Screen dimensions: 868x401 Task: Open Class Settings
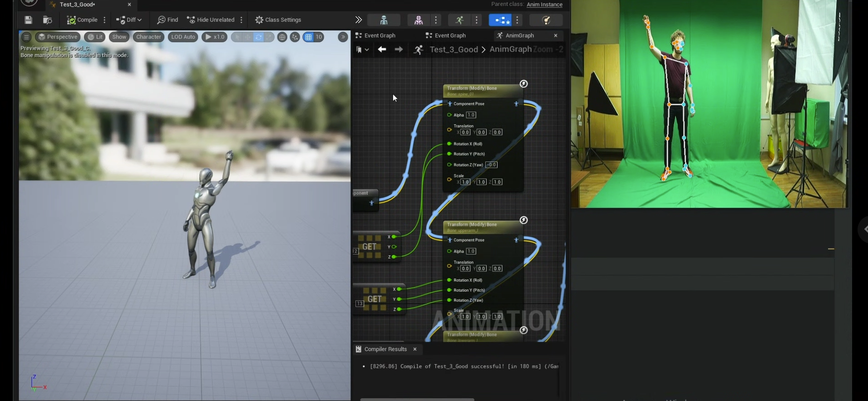[278, 20]
